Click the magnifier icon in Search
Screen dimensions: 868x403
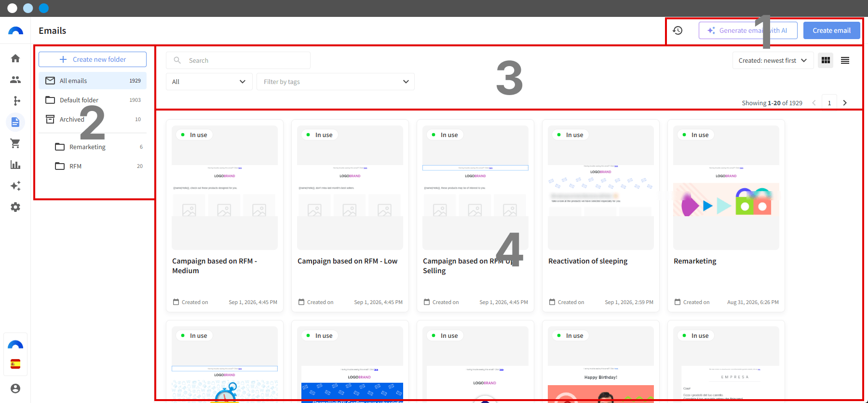[177, 60]
